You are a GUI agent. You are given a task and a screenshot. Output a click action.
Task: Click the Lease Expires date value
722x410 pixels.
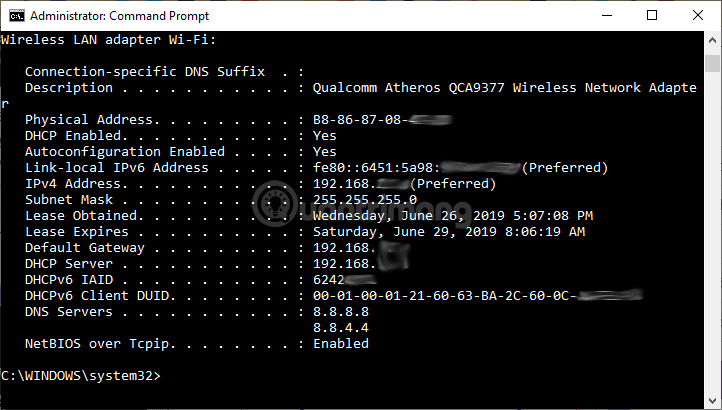click(448, 232)
